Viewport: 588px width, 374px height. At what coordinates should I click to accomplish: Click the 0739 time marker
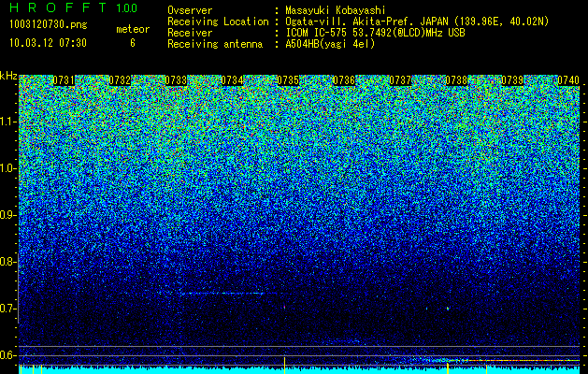coord(512,80)
